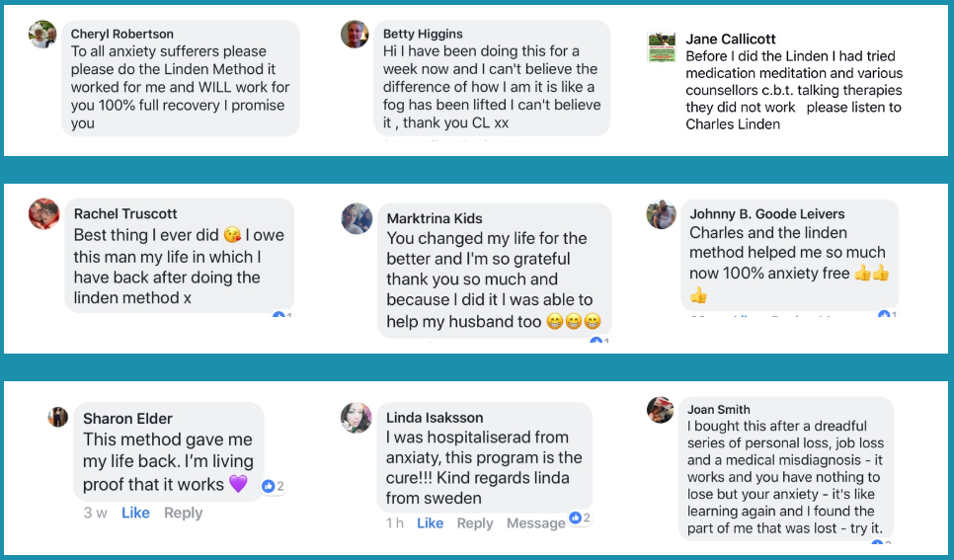Image resolution: width=954 pixels, height=560 pixels.
Task: Open Linda Isaksson's profile avatar
Action: (356, 418)
